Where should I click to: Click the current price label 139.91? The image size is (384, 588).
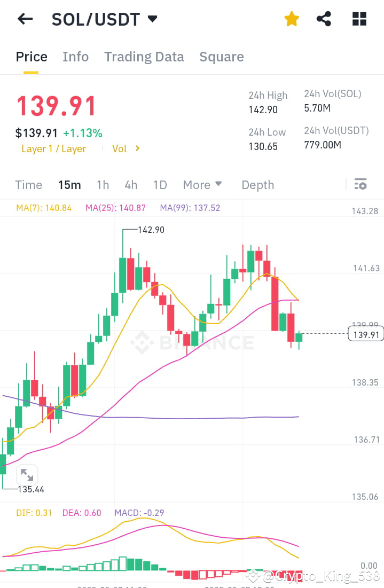[x=365, y=333]
